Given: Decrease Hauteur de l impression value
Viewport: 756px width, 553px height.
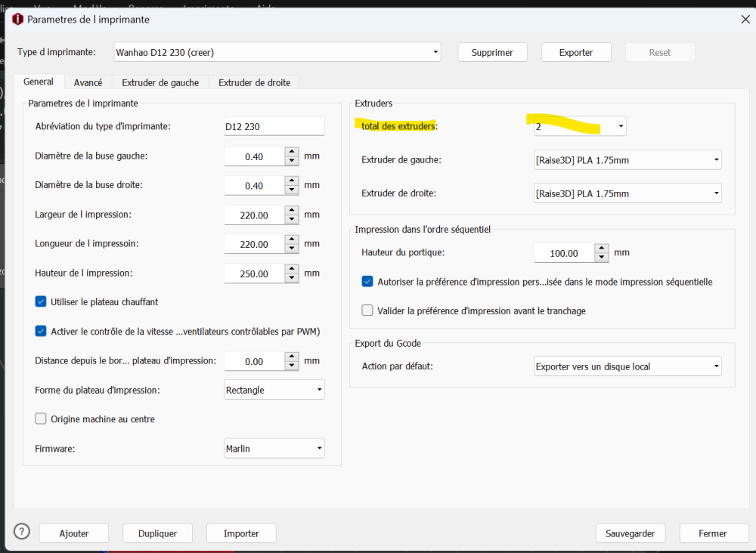Looking at the screenshot, I should tap(292, 278).
